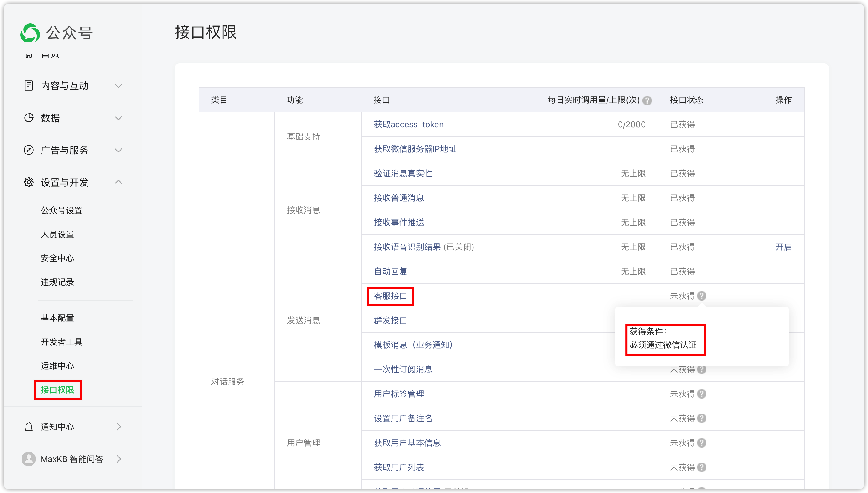Select 开发者工具 in sidebar
The width and height of the screenshot is (868, 493).
61,342
